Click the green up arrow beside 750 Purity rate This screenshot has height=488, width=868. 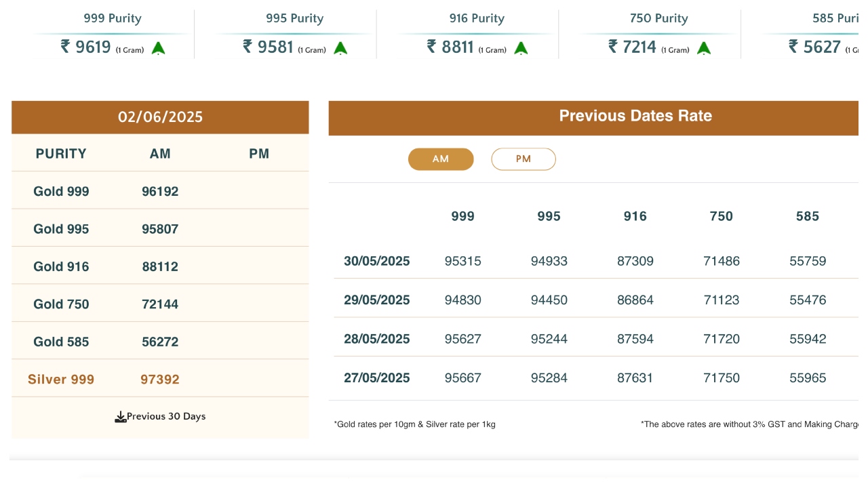704,48
